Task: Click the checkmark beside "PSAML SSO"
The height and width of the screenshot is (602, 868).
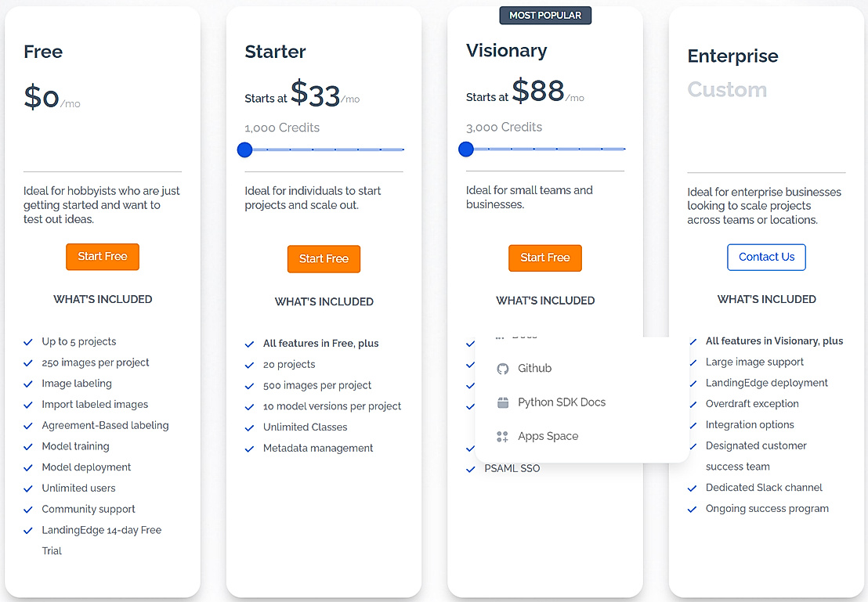Action: [x=471, y=468]
